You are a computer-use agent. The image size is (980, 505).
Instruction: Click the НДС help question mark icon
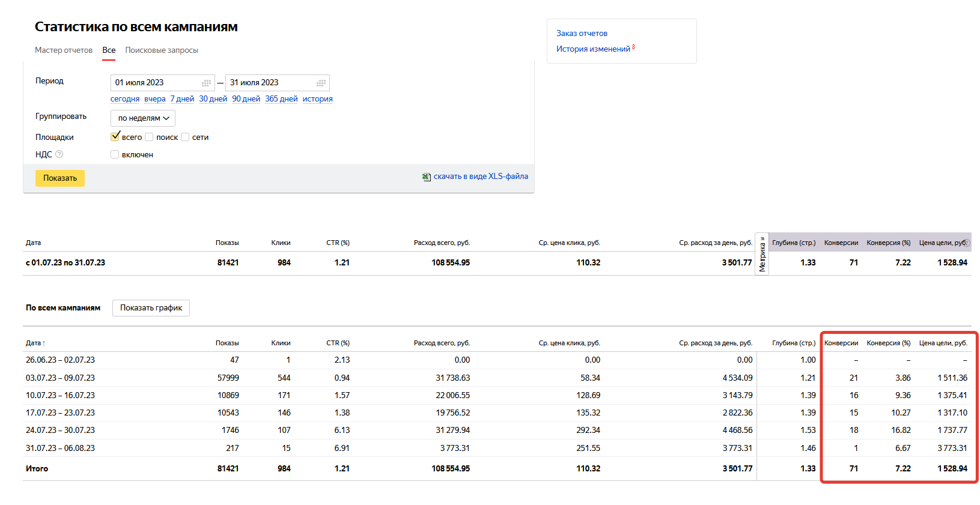coord(59,154)
